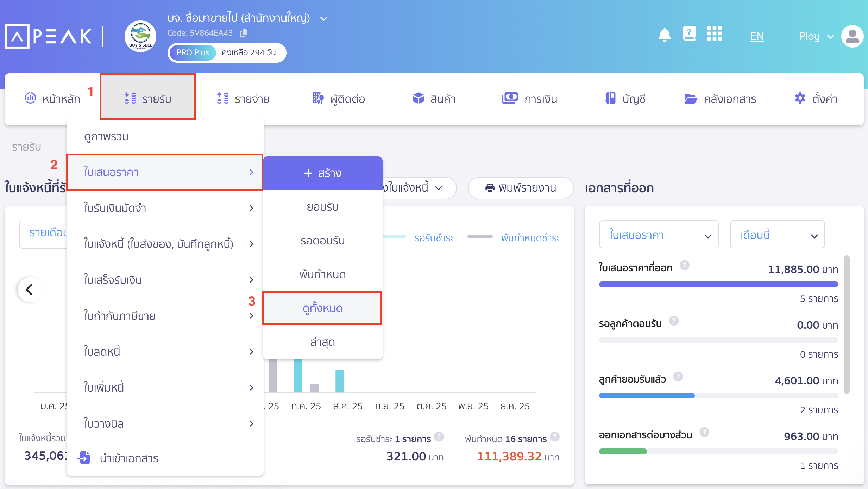This screenshot has height=489, width=868.
Task: Open the เดือนนี้ period dropdown
Action: pos(777,235)
